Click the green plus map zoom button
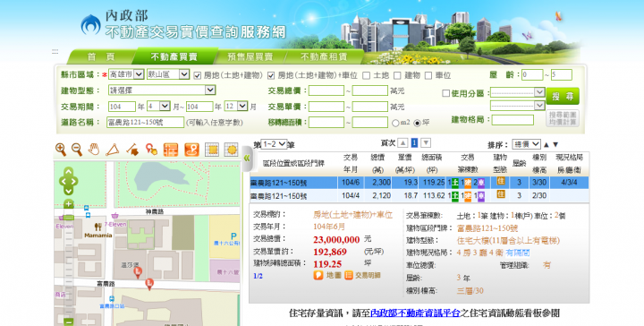644x326 pixels. click(69, 204)
